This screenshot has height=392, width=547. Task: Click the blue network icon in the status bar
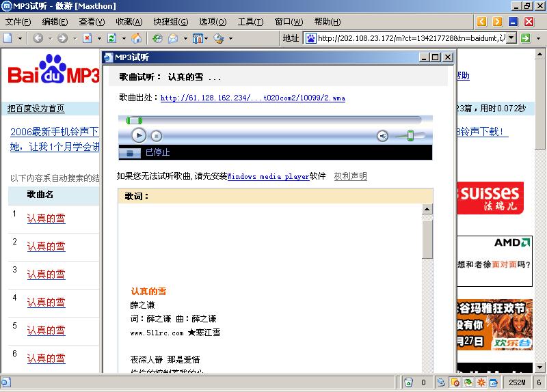coord(441,382)
